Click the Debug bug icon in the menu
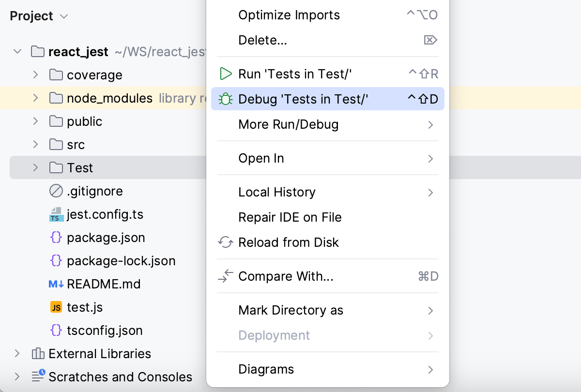Screen dimensions: 581x392 pos(226,99)
